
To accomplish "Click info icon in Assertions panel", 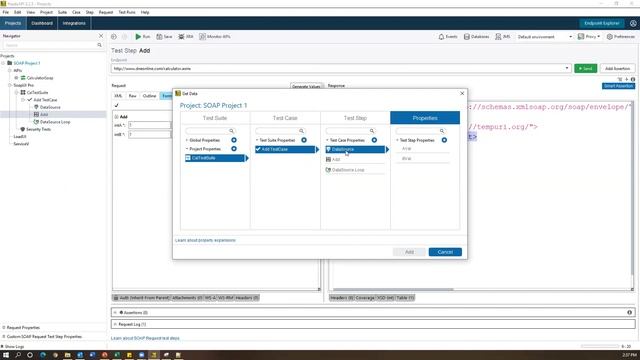I will click(x=629, y=313).
